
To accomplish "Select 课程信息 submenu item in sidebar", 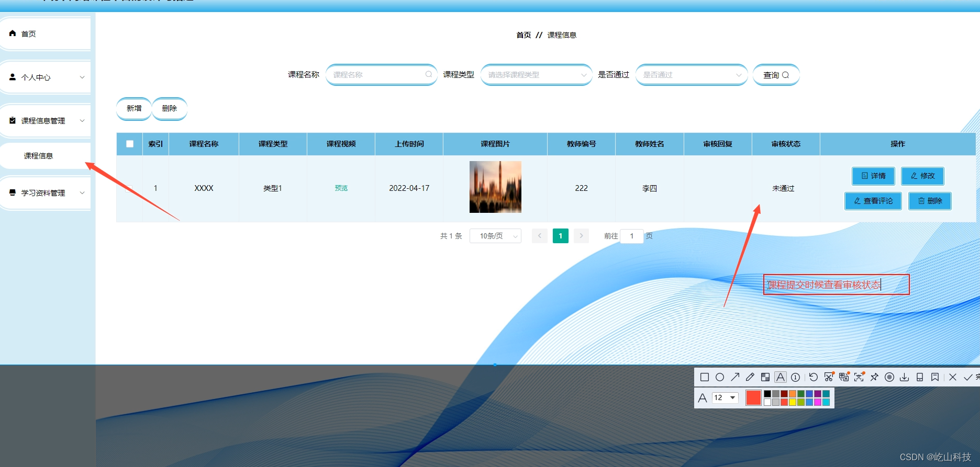I will coord(46,156).
